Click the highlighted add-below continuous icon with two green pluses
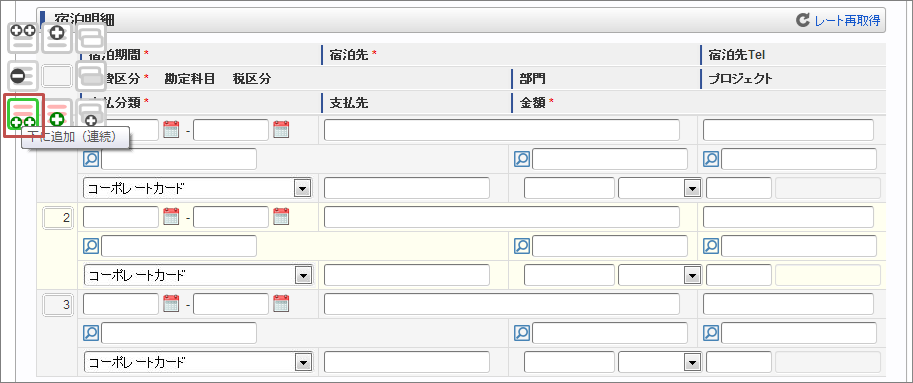This screenshot has width=913, height=383. click(23, 115)
